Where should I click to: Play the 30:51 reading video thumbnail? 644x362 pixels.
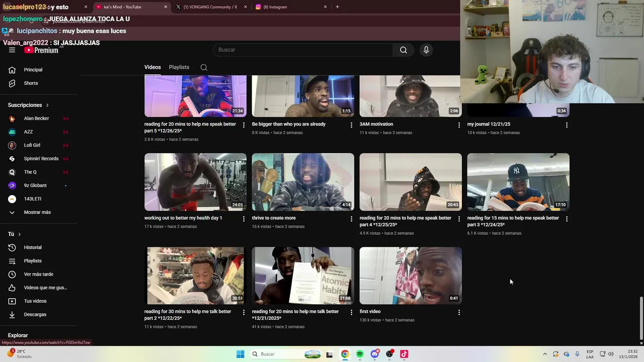pyautogui.click(x=195, y=276)
